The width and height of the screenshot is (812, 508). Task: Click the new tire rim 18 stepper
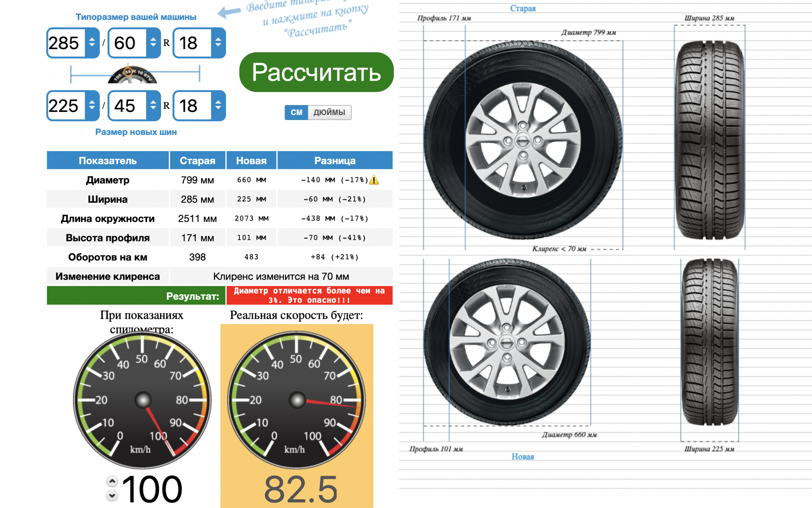pos(218,106)
